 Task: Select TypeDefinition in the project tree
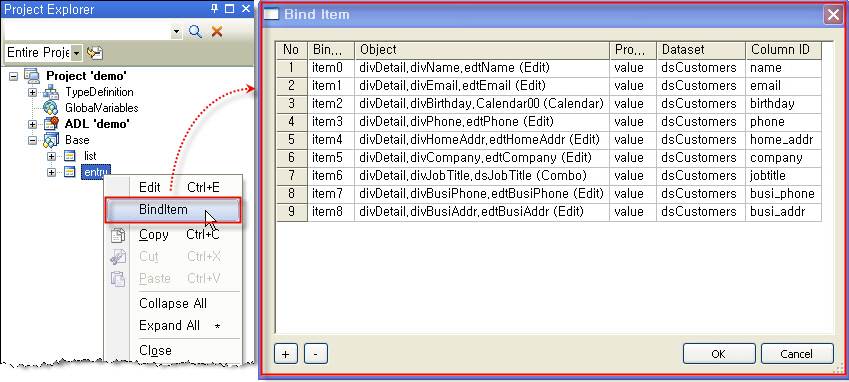[x=99, y=93]
